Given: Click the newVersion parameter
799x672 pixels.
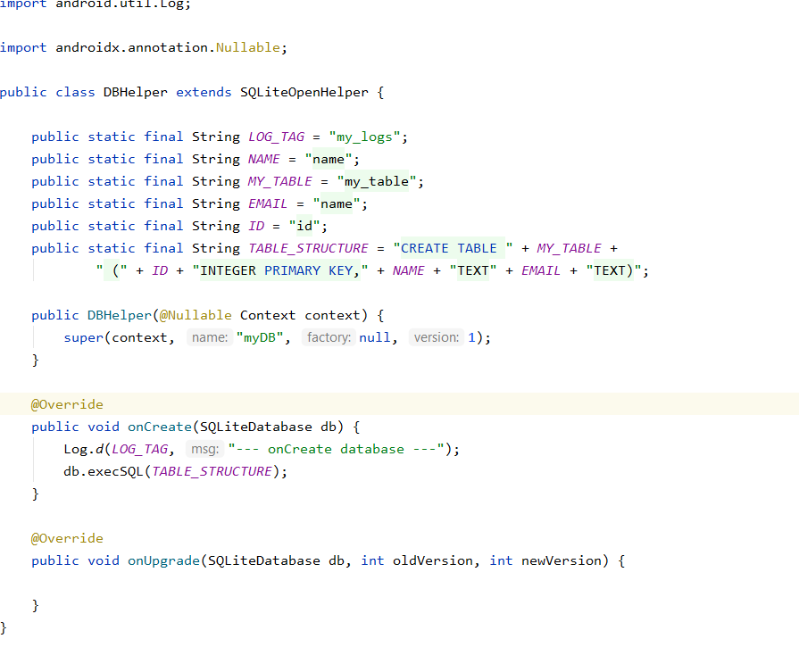Looking at the screenshot, I should pos(561,561).
